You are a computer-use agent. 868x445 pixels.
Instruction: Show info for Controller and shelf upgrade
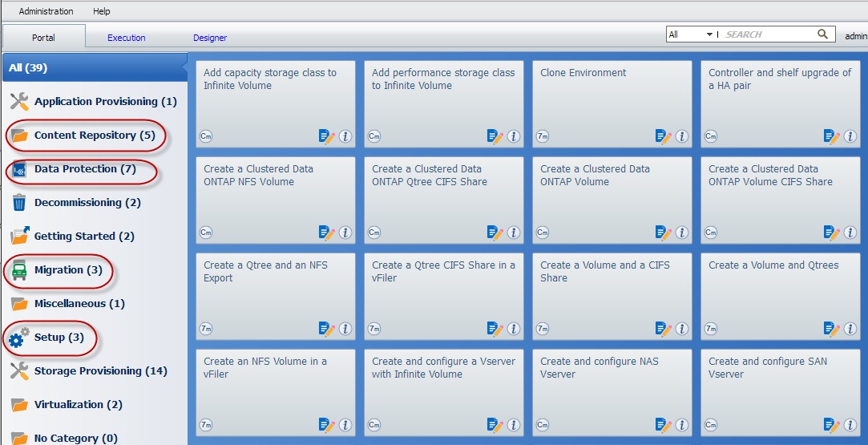pos(850,136)
